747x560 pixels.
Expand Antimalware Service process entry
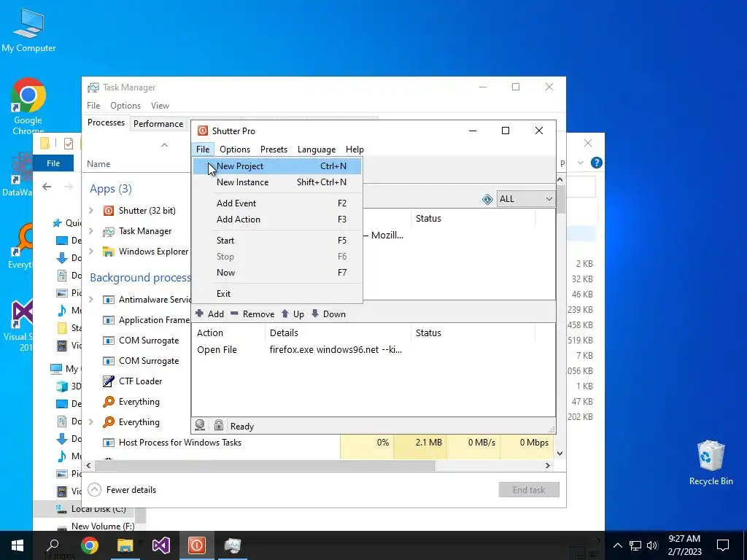pyautogui.click(x=91, y=300)
